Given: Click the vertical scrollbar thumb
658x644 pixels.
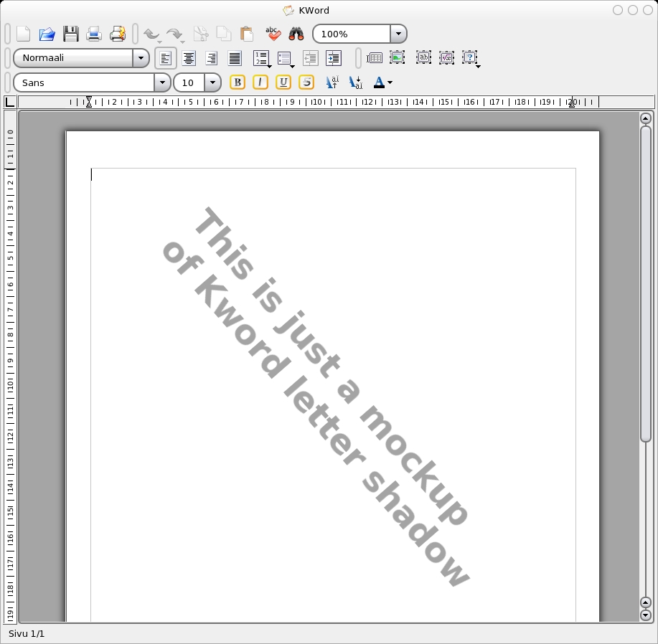Looking at the screenshot, I should coord(646,283).
